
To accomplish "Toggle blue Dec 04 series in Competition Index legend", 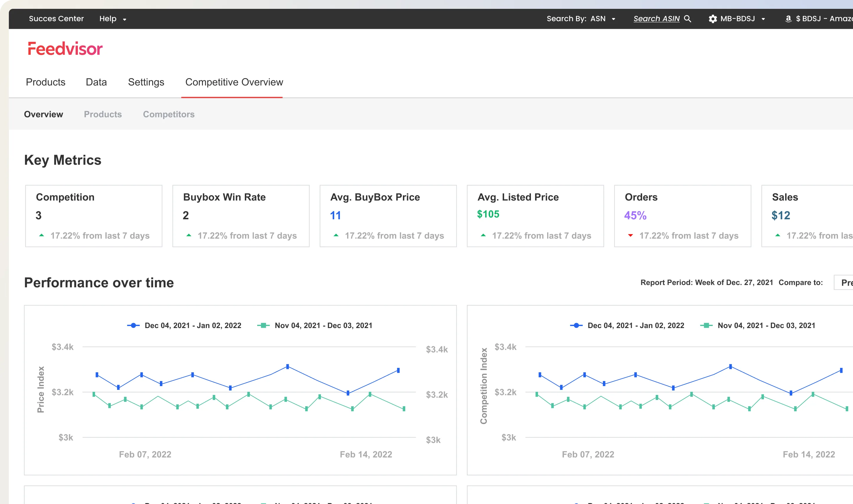I will click(627, 325).
